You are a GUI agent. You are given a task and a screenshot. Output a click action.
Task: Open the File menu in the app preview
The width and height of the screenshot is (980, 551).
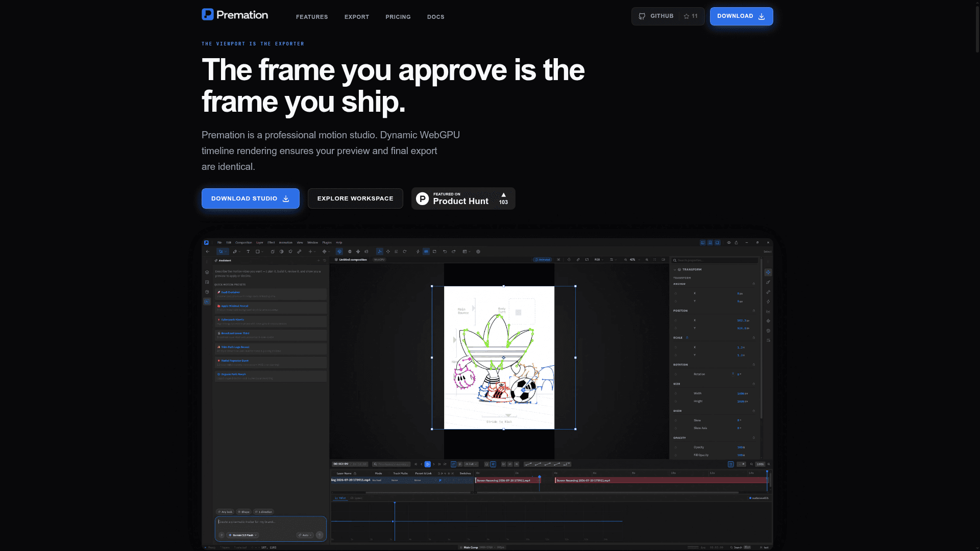tap(219, 242)
